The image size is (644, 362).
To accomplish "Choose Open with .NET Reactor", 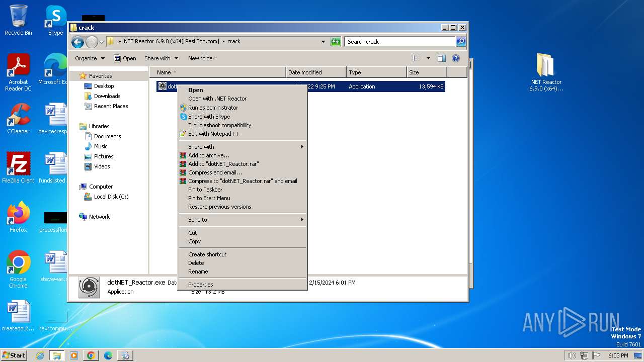I will point(243,99).
